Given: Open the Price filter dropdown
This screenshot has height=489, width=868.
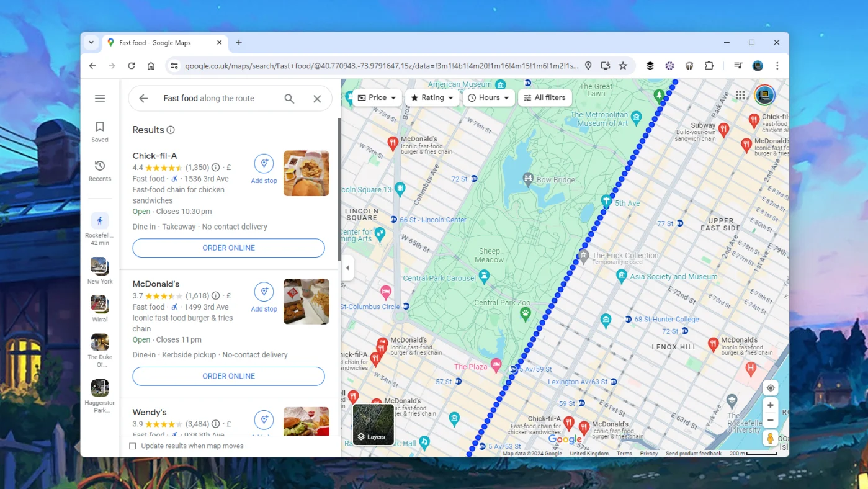Looking at the screenshot, I should coord(376,97).
